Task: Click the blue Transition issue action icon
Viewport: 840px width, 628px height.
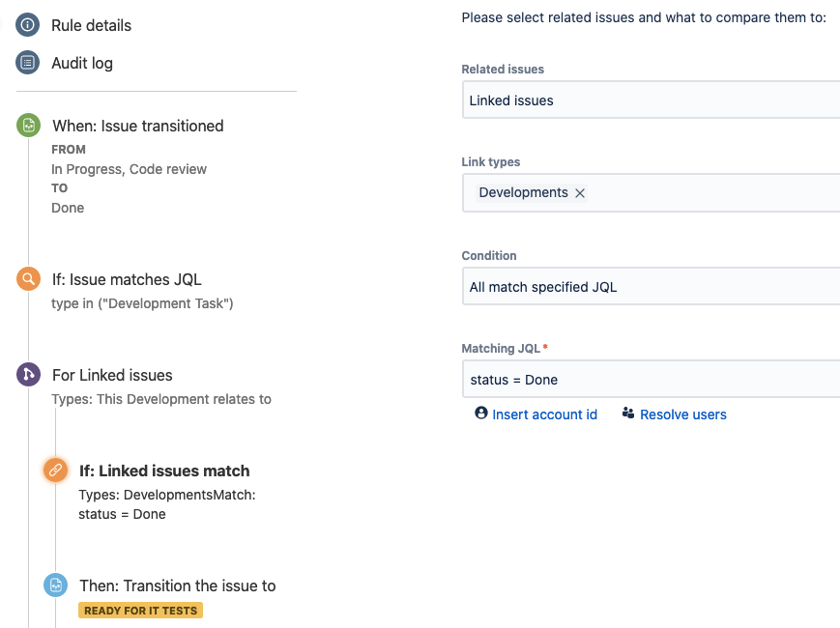Action: coord(55,585)
